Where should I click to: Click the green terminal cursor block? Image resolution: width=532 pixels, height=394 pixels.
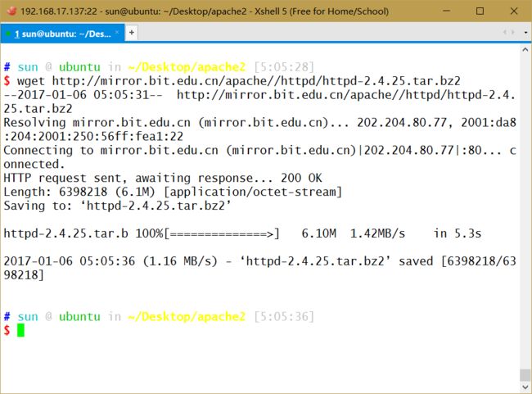coord(20,330)
